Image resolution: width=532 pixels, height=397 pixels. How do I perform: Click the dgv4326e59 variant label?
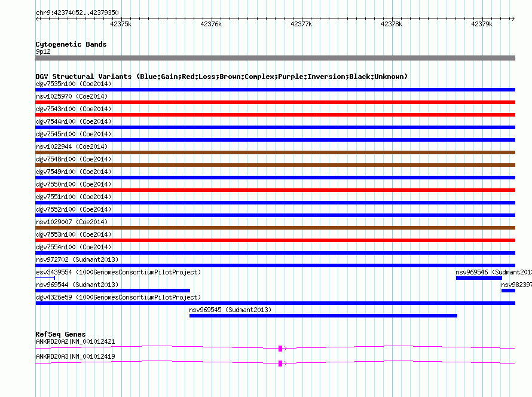[118, 297]
